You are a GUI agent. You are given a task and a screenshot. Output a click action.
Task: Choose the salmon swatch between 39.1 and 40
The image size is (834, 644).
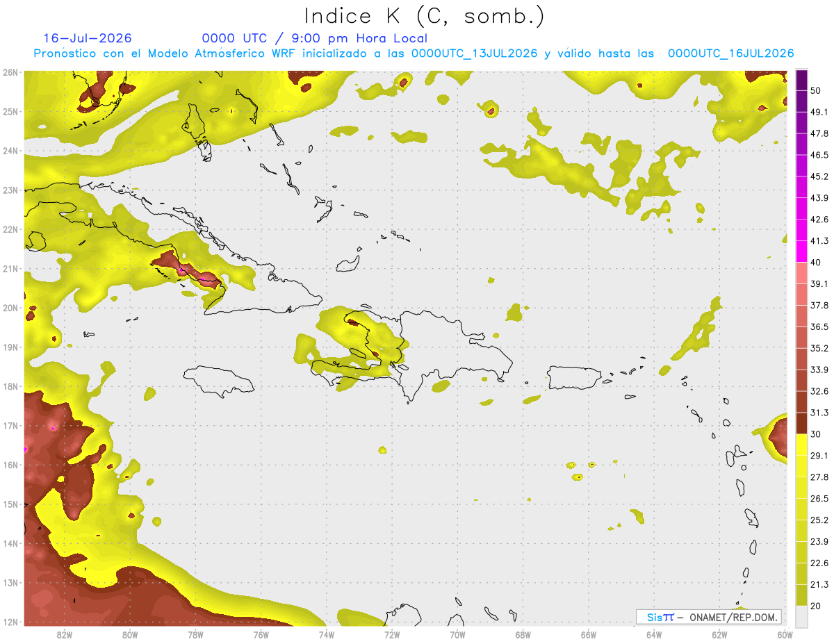coord(801,273)
